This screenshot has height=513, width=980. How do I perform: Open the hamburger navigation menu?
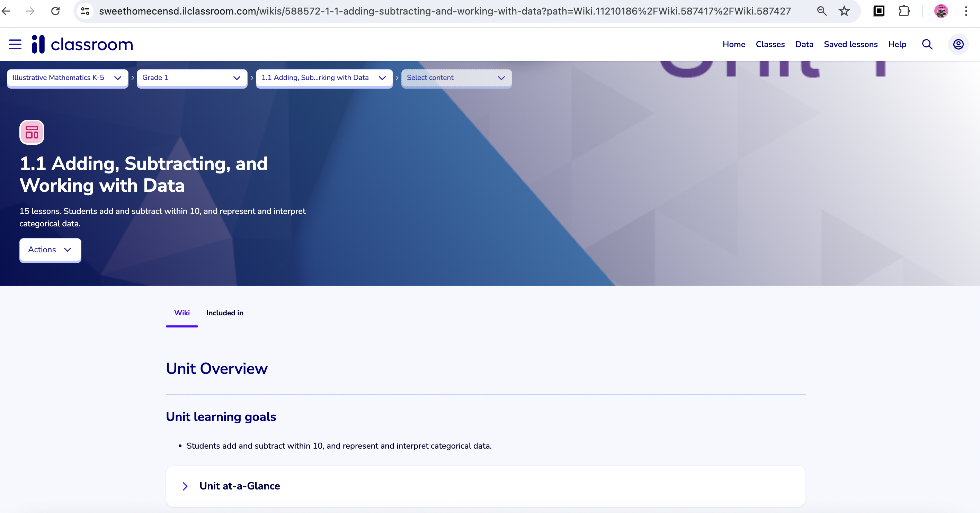click(15, 45)
